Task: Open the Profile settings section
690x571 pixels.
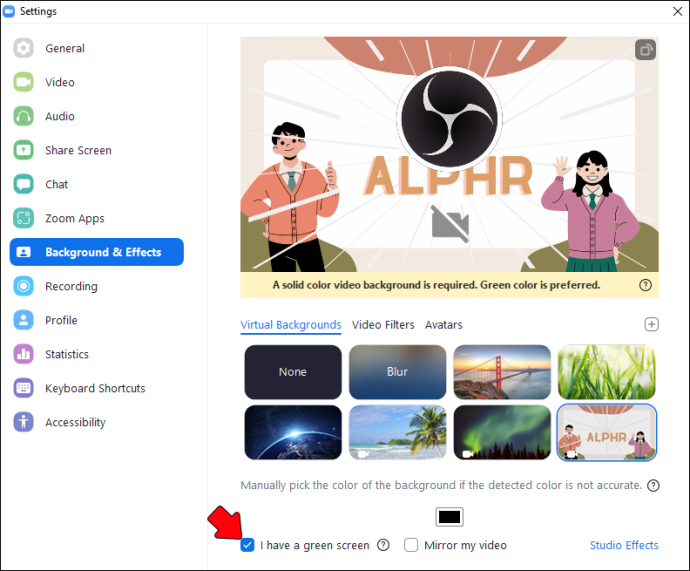Action: click(96, 320)
